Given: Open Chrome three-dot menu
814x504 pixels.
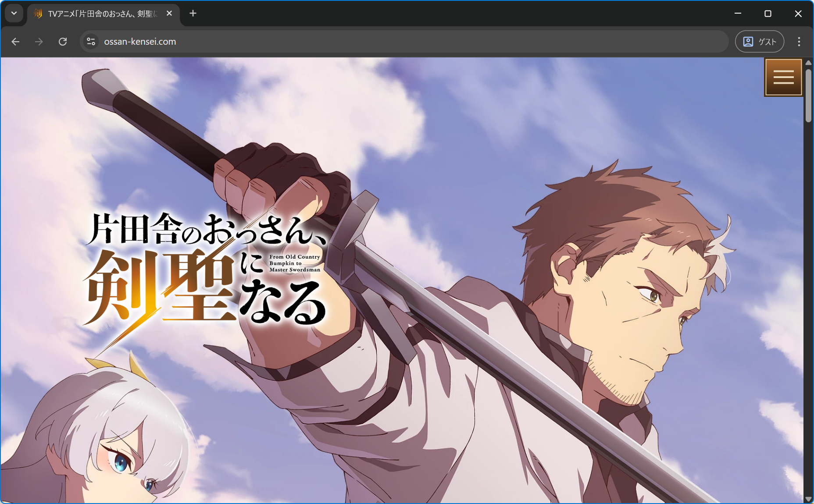Looking at the screenshot, I should [799, 42].
